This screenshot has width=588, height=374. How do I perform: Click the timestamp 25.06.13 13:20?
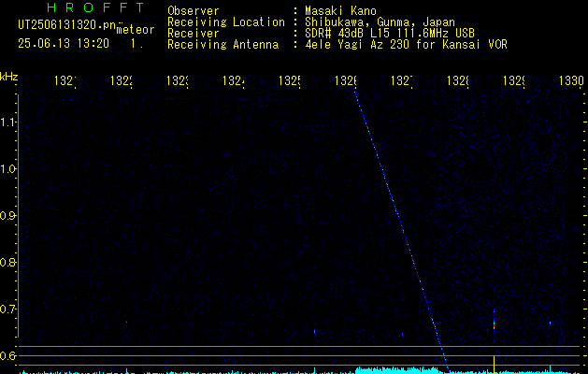coord(64,44)
